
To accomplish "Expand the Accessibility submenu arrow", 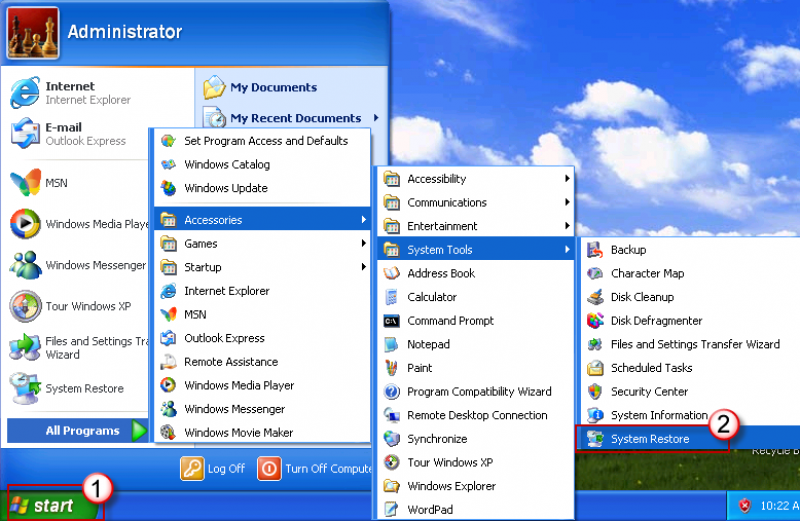I will pyautogui.click(x=567, y=179).
